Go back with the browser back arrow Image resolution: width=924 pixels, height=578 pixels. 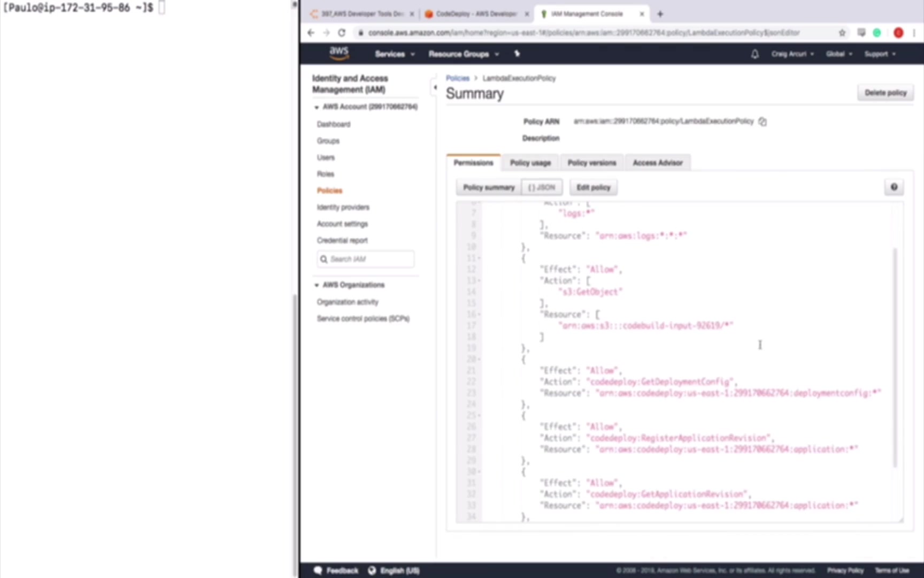(311, 33)
